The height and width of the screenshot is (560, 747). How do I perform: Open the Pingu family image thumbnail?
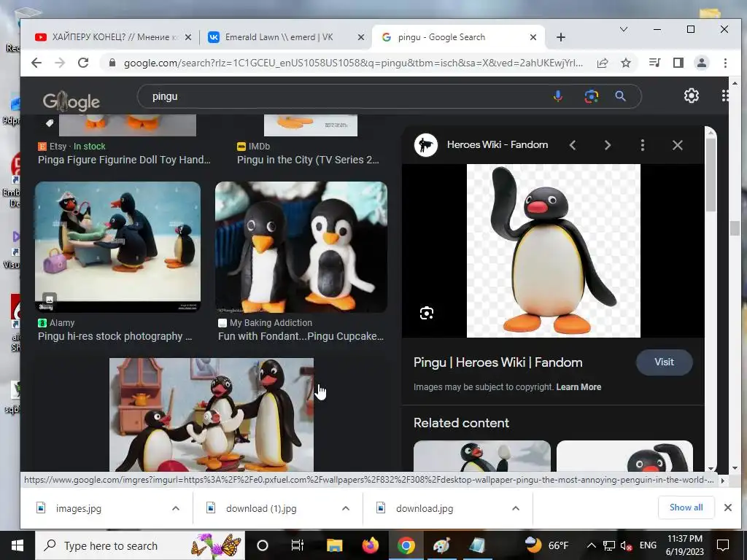212,415
